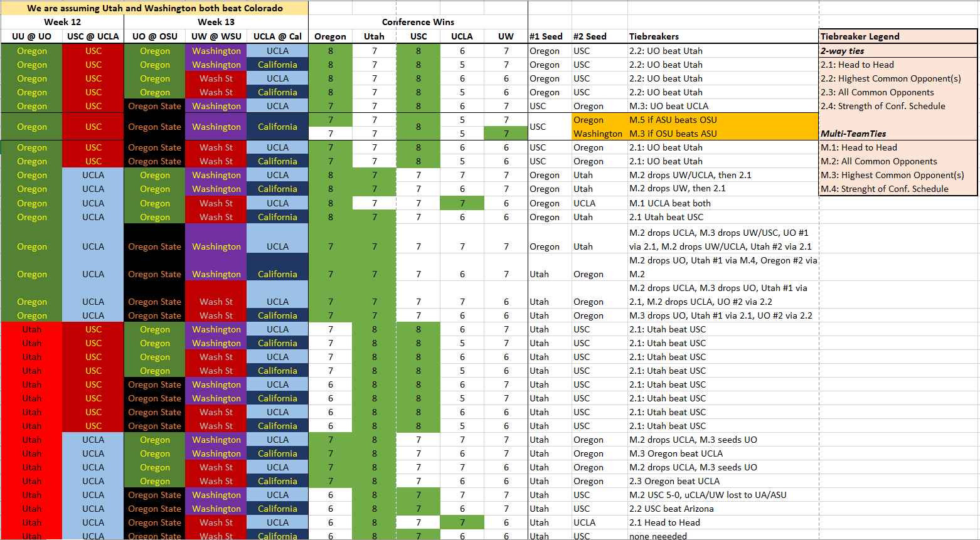Select legend entry '2.1: Head to Head'
Viewport: 980px width, 540px height.
tap(898, 65)
